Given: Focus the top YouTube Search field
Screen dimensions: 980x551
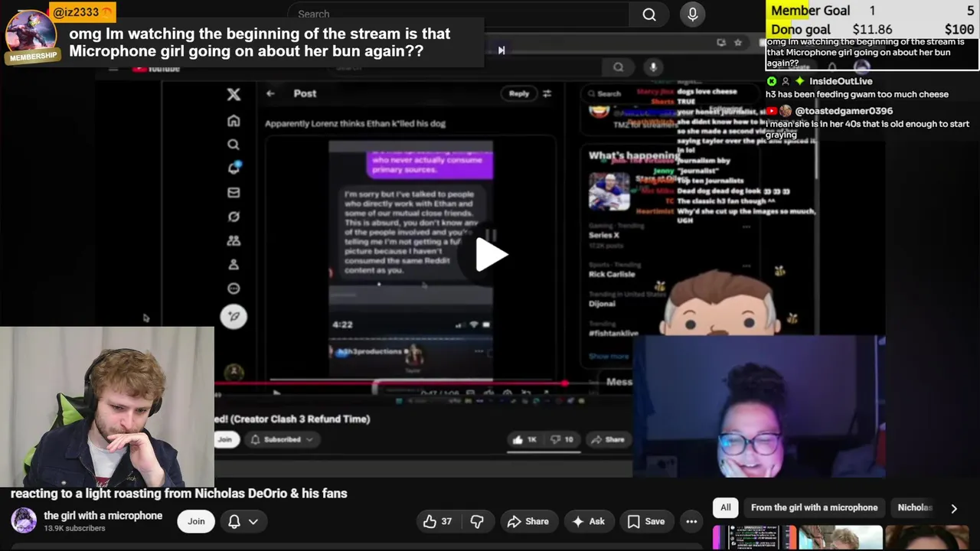Looking at the screenshot, I should point(458,14).
